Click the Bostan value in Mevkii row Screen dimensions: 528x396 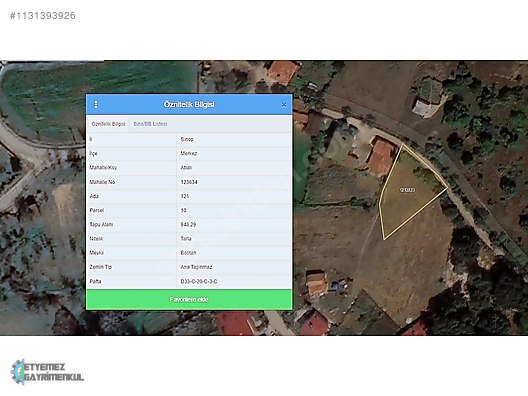(188, 253)
